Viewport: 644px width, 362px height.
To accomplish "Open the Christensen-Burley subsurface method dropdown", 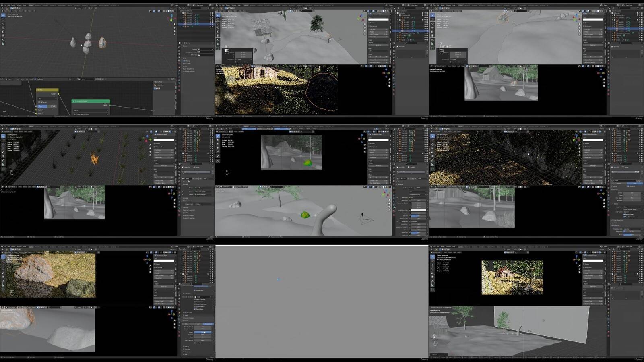I will 91,114.
